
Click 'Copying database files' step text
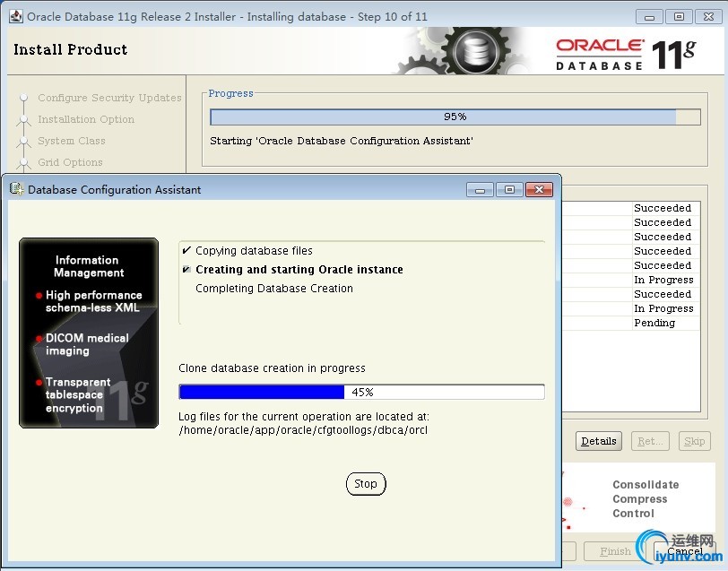(x=254, y=251)
